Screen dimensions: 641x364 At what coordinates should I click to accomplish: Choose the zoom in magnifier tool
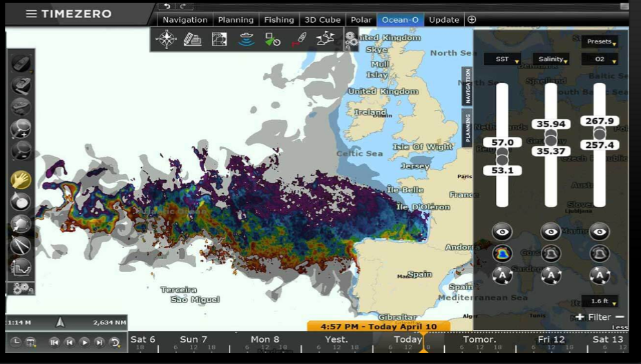pyautogui.click(x=21, y=128)
